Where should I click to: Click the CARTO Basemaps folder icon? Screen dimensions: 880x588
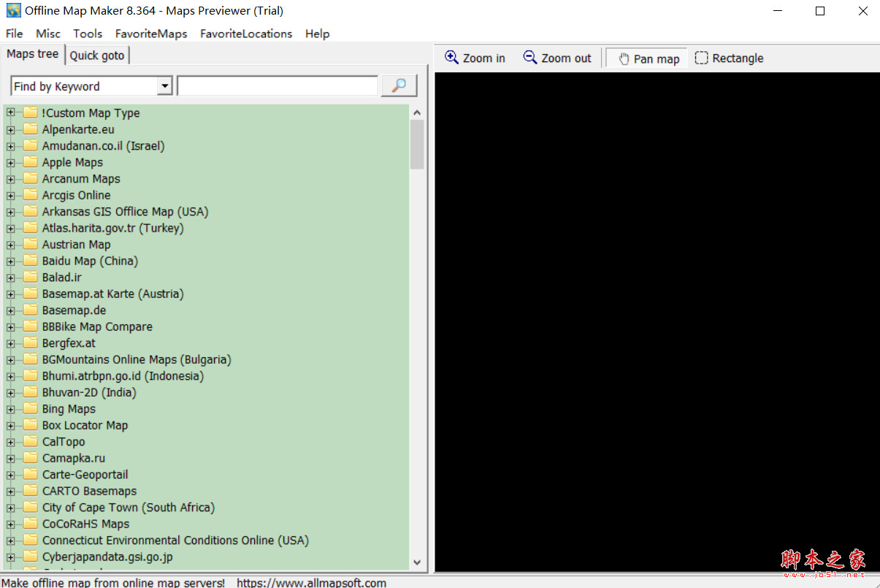click(30, 491)
